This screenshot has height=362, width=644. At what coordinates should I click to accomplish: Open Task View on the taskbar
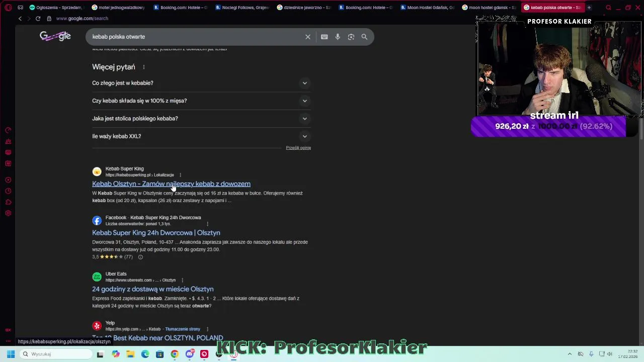coord(100,354)
